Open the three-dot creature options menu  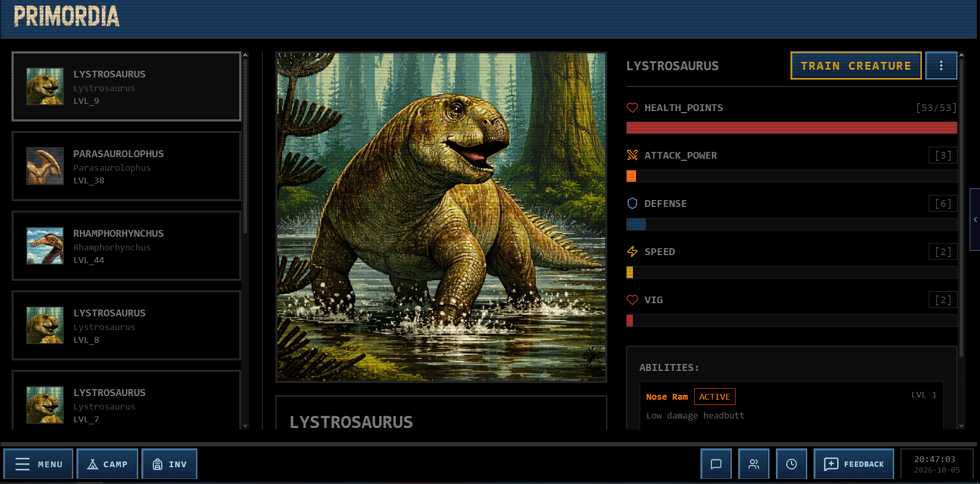(x=941, y=65)
